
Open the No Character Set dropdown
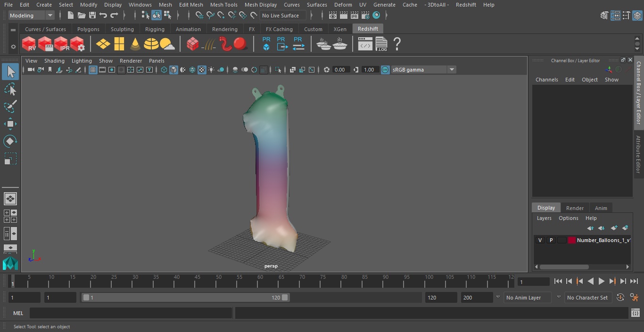588,298
